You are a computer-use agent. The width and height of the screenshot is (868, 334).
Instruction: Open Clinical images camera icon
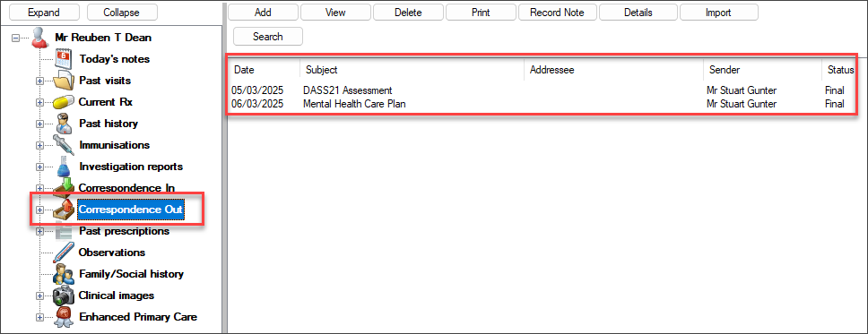point(65,295)
